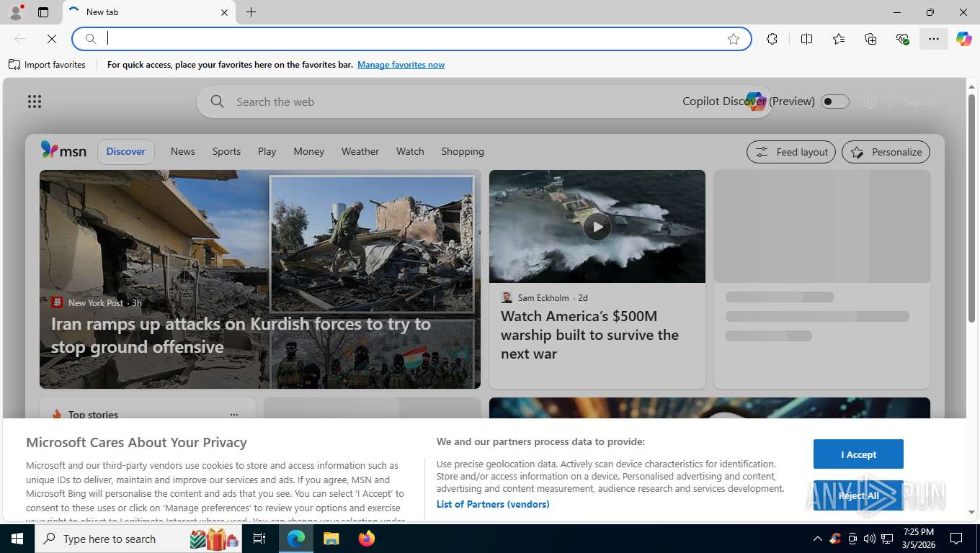The width and height of the screenshot is (980, 553).
Task: Close the New tab tab
Action: (x=224, y=12)
